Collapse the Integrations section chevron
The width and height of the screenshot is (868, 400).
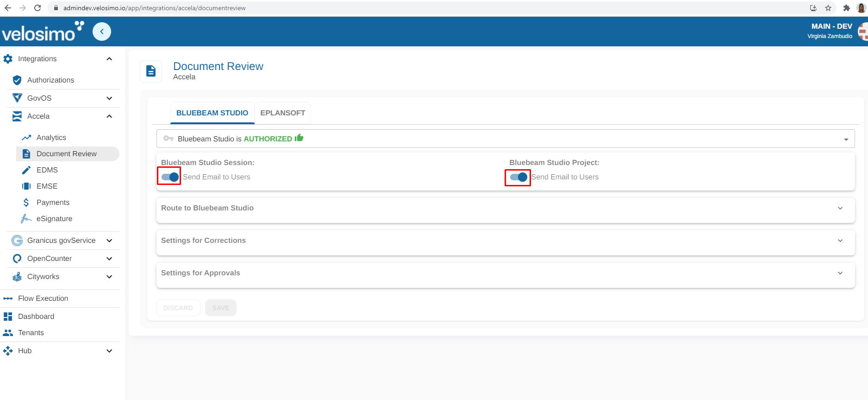(x=109, y=59)
